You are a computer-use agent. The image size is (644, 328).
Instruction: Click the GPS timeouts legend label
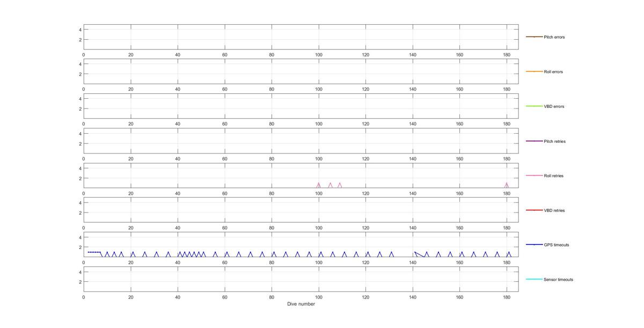point(556,245)
